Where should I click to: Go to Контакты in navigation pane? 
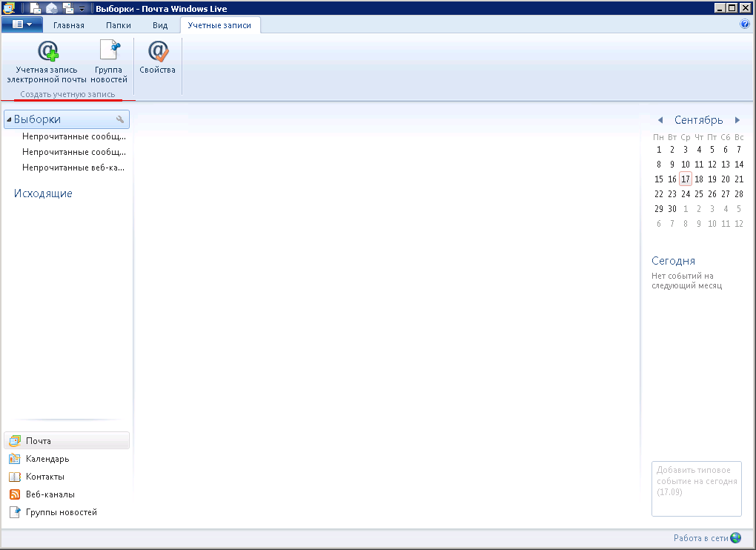click(x=44, y=477)
